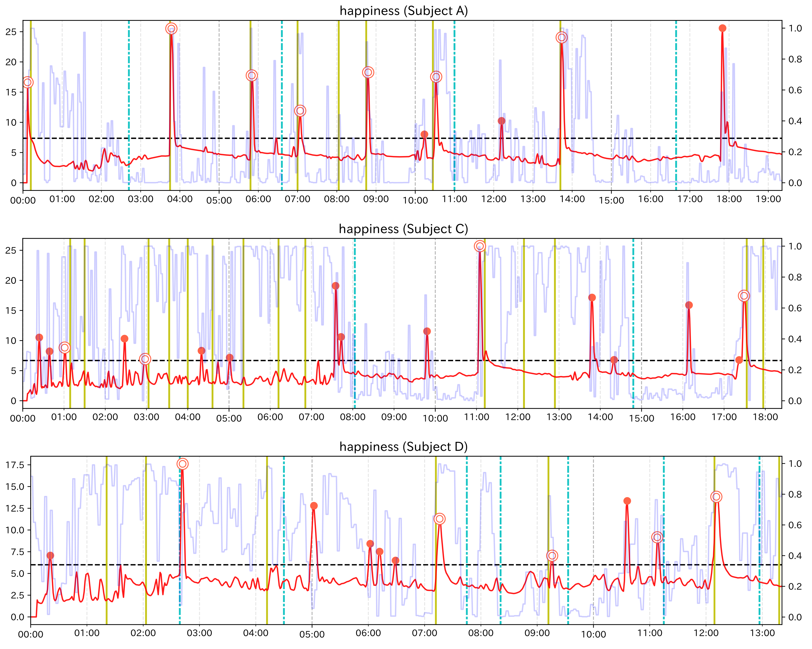
Task: Click the 'happiness (Subject A)' title
Action: tap(404, 11)
